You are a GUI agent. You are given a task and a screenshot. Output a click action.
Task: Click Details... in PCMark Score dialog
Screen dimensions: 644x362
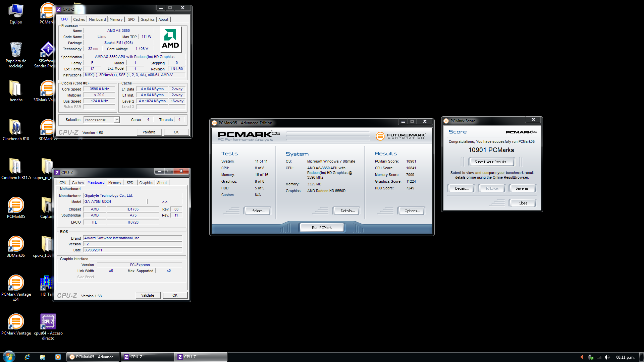tap(462, 188)
